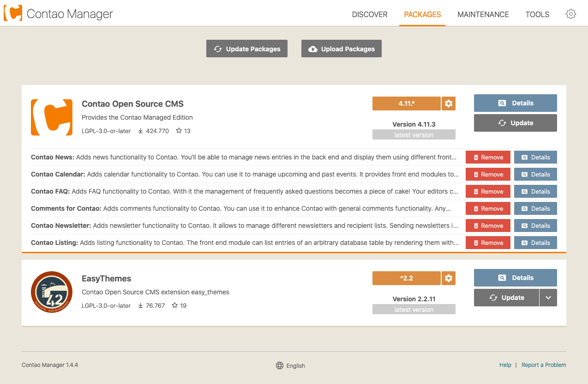Open Details for Contao Open Source CMS
This screenshot has height=384, width=588.
[516, 103]
